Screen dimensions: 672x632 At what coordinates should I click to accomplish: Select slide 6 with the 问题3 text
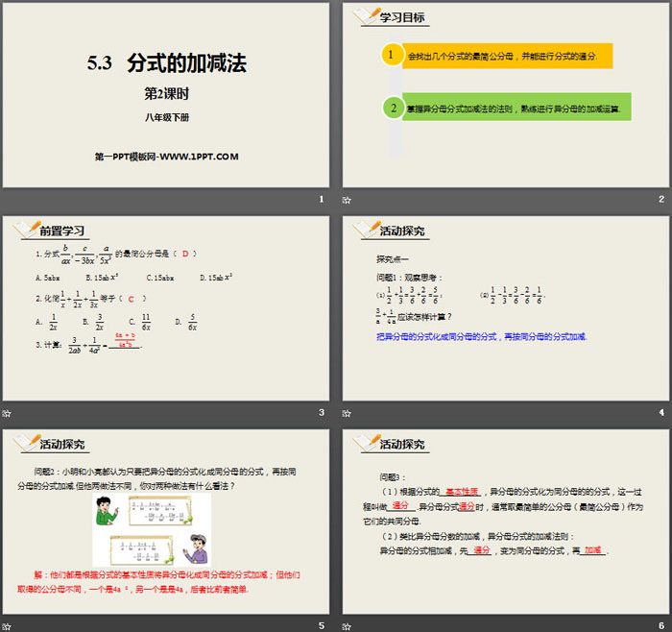click(506, 521)
